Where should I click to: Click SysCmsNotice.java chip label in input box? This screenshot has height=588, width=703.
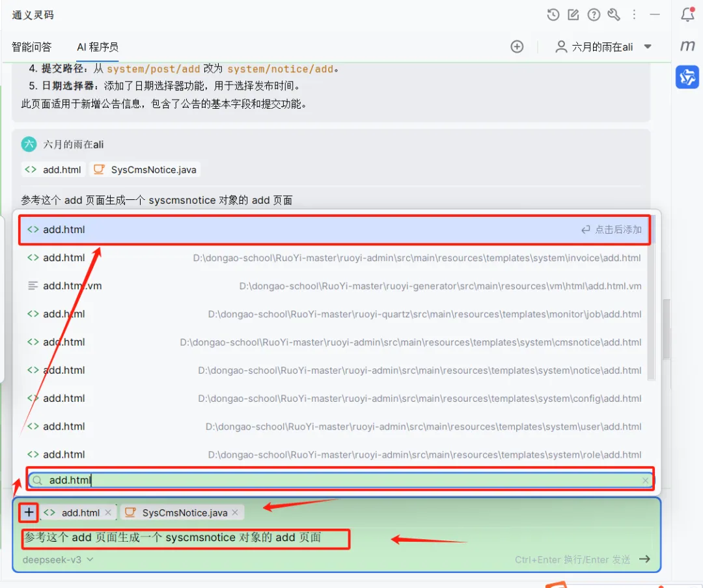(x=185, y=512)
